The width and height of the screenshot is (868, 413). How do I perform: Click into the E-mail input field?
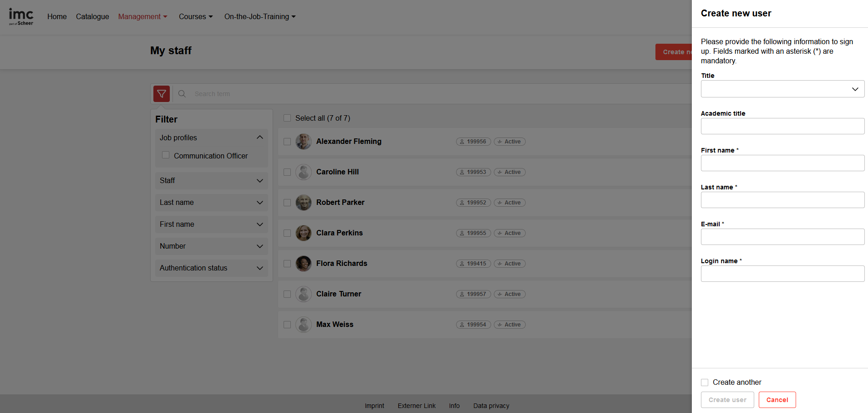782,237
